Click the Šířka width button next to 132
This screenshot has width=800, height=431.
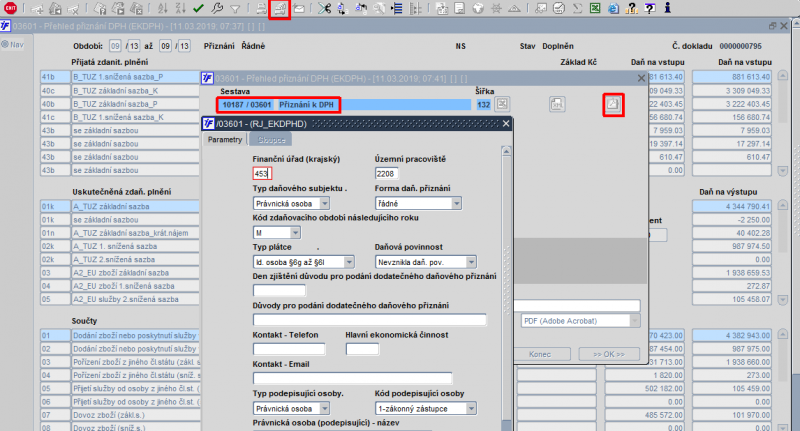(502, 104)
